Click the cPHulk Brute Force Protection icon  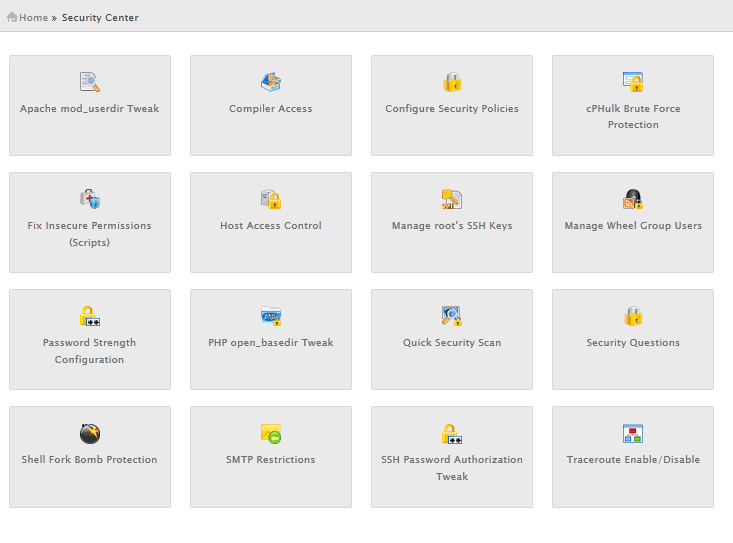pyautogui.click(x=633, y=82)
